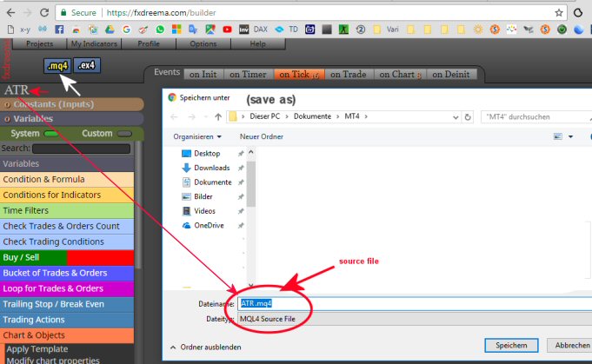Download the .ex4 compiled file
This screenshot has height=364, width=592.
tap(87, 65)
